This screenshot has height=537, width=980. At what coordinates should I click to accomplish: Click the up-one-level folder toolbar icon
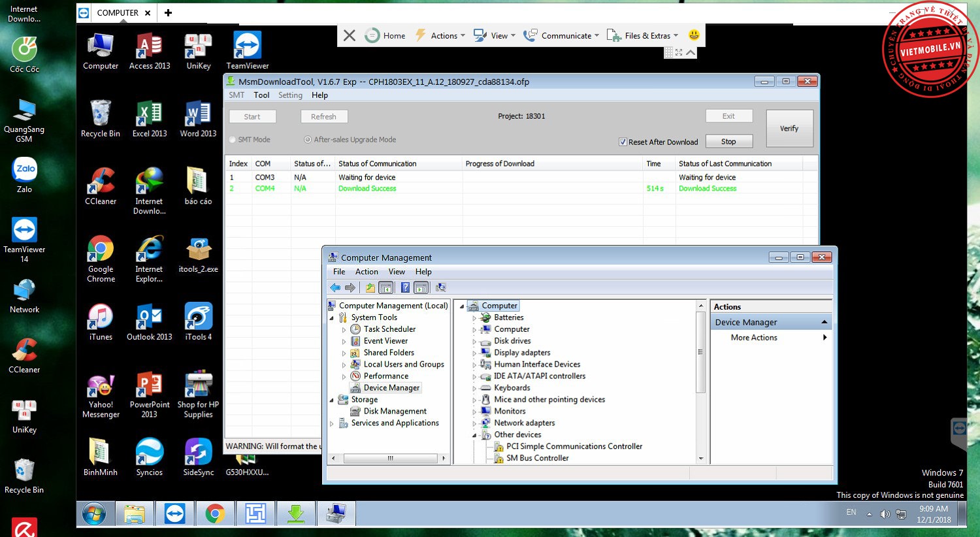370,287
